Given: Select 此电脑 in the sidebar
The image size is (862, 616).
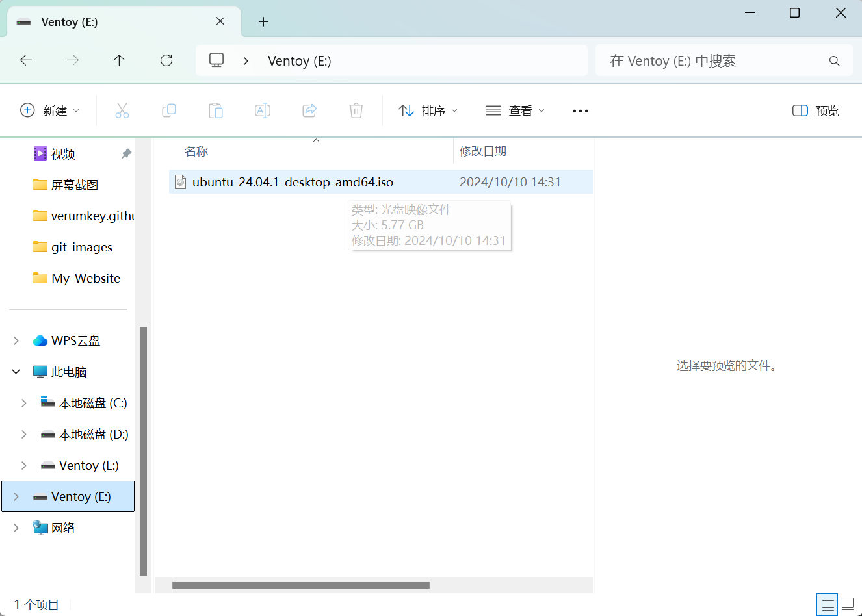Looking at the screenshot, I should pos(60,372).
